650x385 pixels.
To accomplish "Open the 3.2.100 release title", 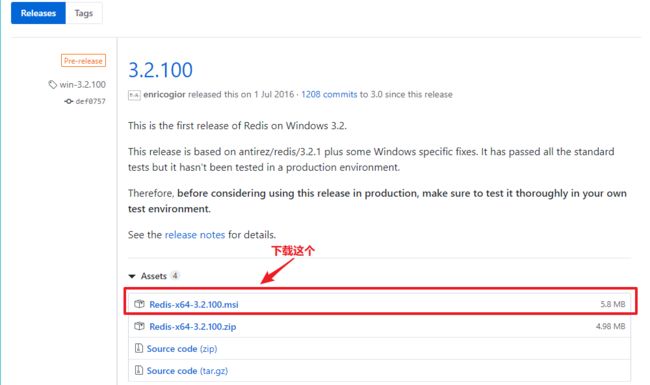I will click(x=160, y=70).
